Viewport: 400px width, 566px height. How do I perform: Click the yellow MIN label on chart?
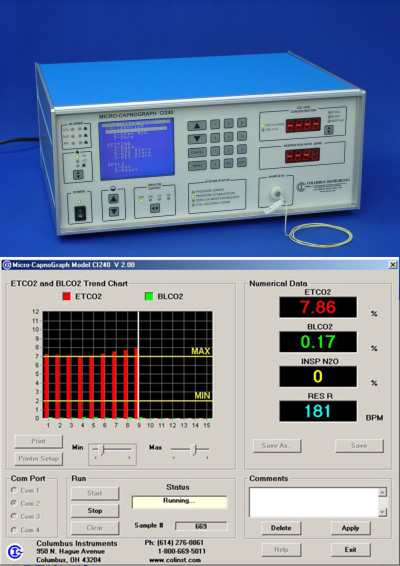coord(202,395)
